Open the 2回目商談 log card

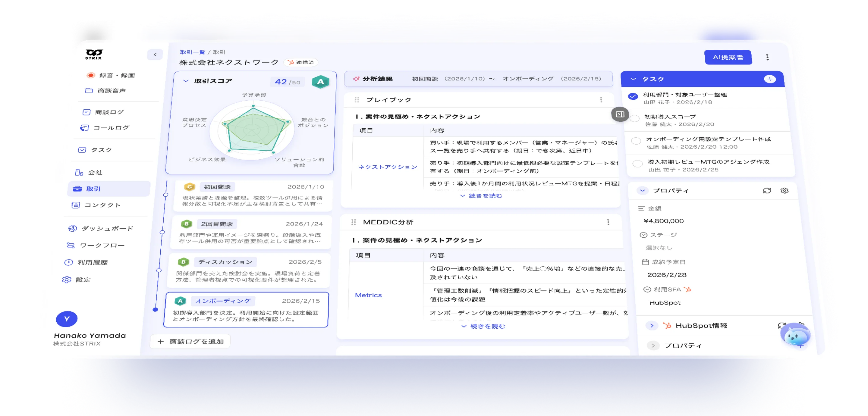pos(251,233)
